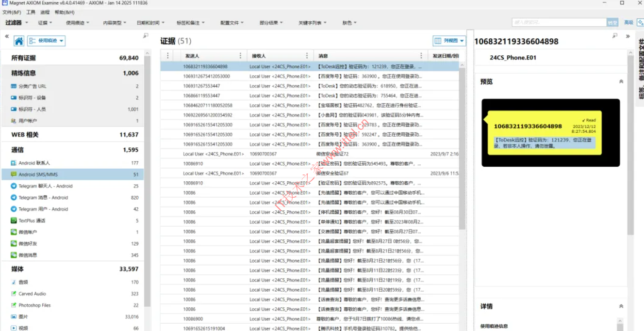The width and height of the screenshot is (644, 331).
Task: Click the Android 联系人 contacts icon
Action: click(14, 163)
